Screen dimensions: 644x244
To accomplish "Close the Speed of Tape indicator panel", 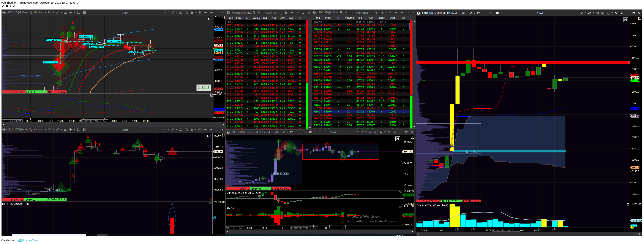I will click(628, 204).
